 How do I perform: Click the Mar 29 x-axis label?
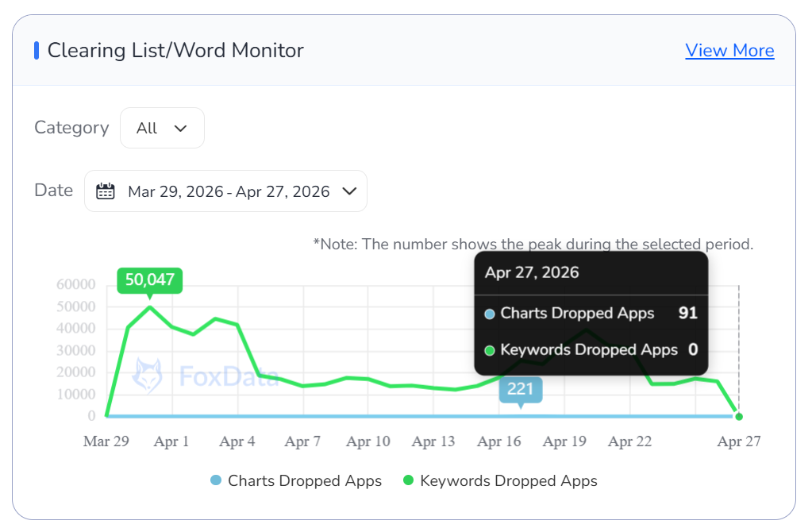[106, 442]
